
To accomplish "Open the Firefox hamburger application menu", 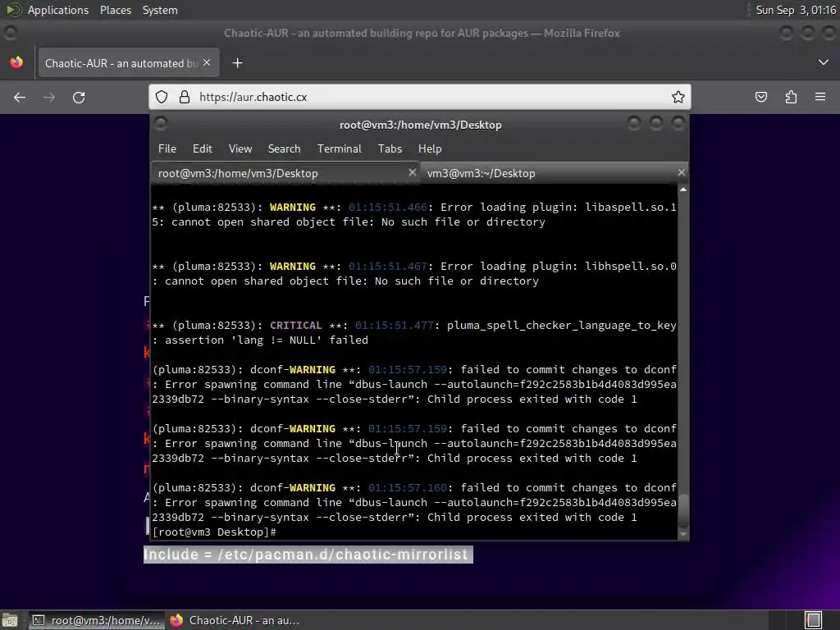I will pos(820,97).
